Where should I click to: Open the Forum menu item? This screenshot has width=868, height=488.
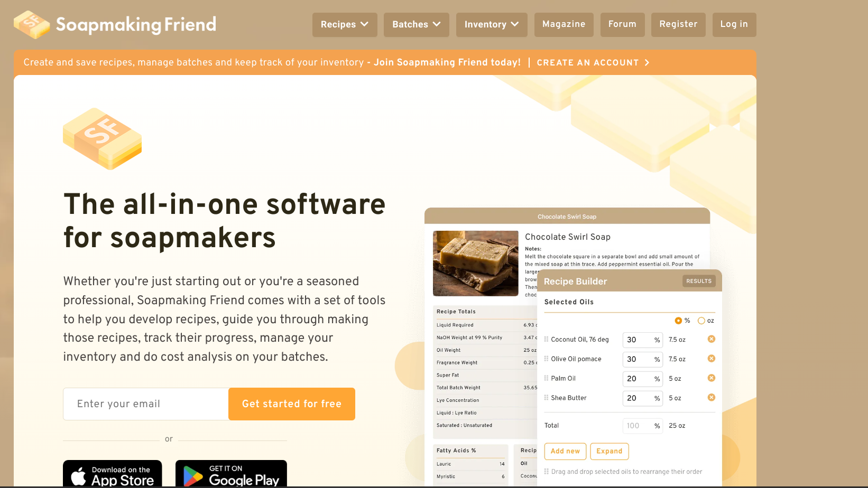[622, 24]
